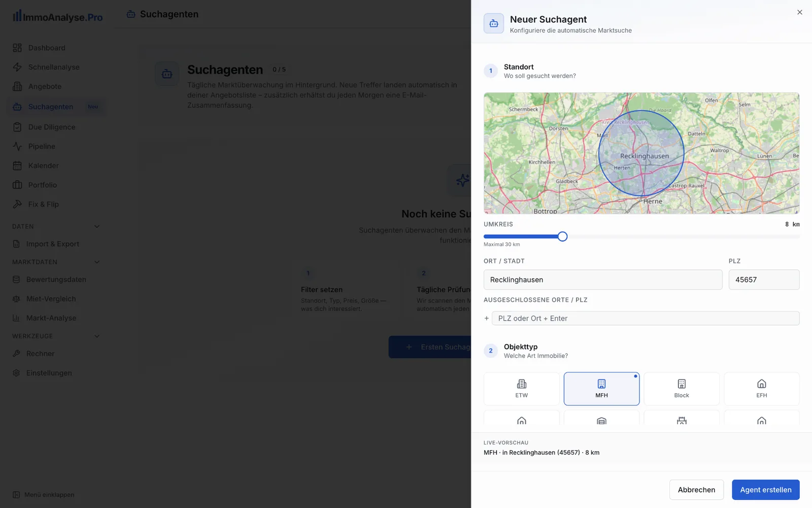Screen dimensions: 812x508
Task: Click the Agent erstellen button
Action: pyautogui.click(x=766, y=490)
